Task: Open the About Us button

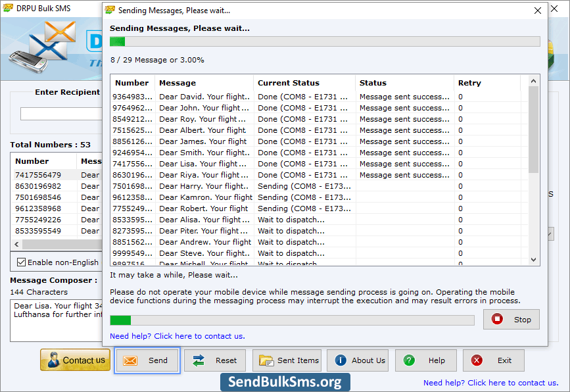Action: click(358, 360)
